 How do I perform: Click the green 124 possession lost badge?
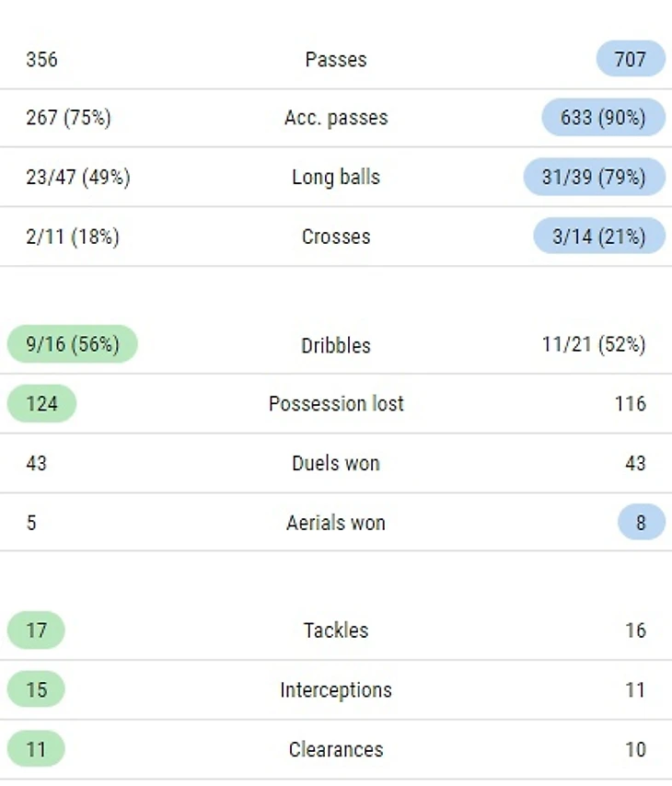pyautogui.click(x=41, y=403)
